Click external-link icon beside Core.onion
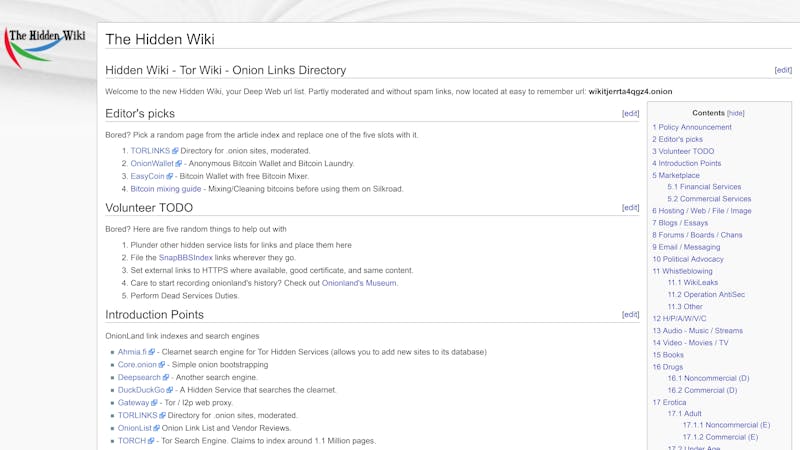Image resolution: width=800 pixels, height=450 pixels. [x=162, y=365]
